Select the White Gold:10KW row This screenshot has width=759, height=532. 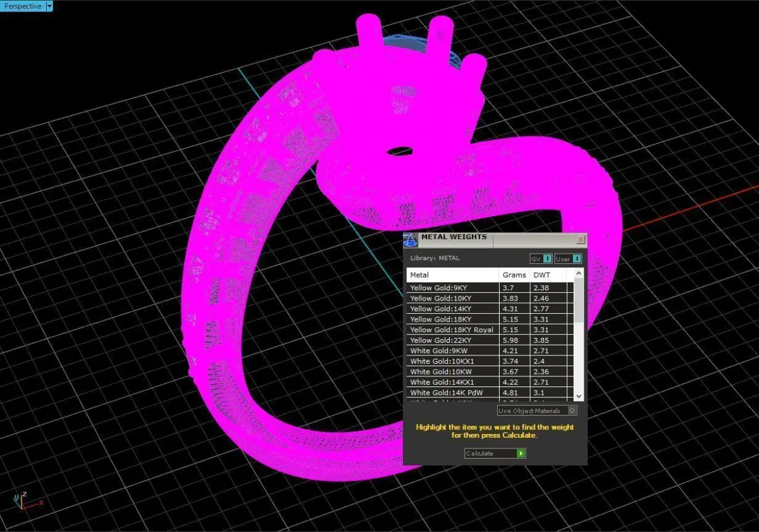490,372
